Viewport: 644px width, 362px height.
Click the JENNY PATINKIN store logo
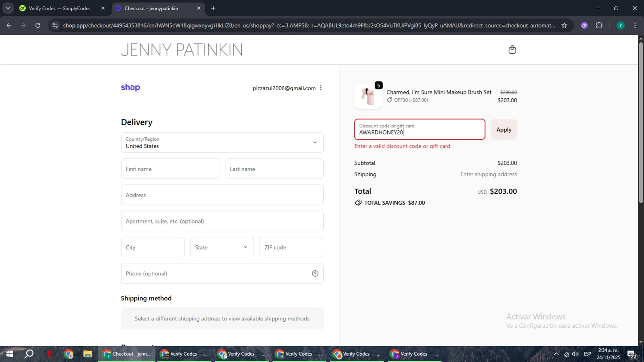pyautogui.click(x=182, y=50)
